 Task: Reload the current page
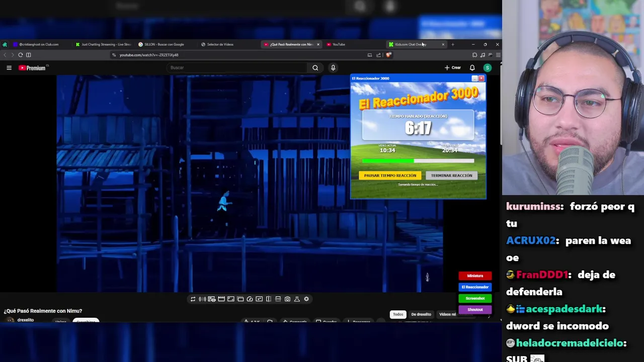21,55
